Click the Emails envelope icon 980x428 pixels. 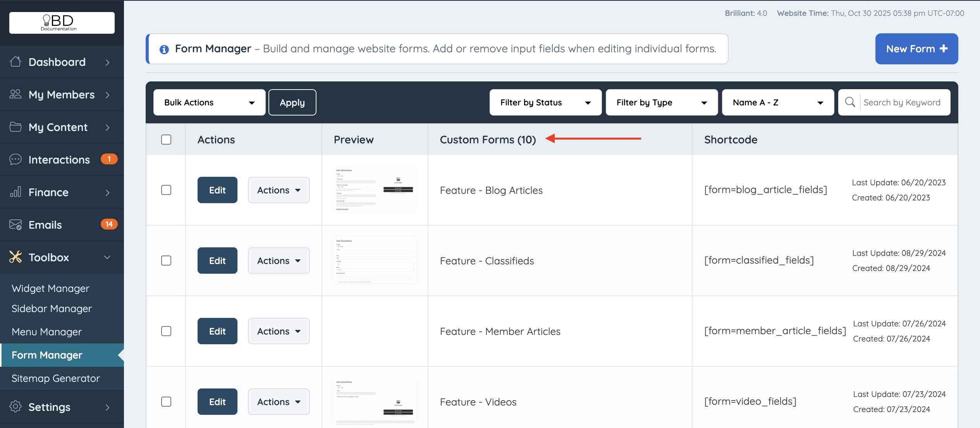click(15, 224)
